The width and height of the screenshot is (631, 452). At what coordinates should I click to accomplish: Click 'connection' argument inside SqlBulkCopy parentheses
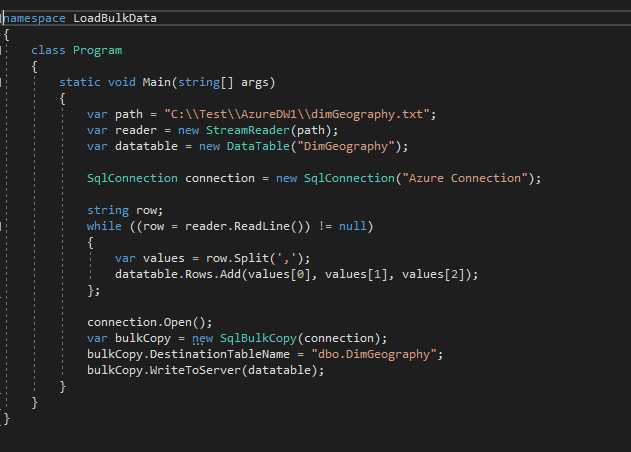338,338
